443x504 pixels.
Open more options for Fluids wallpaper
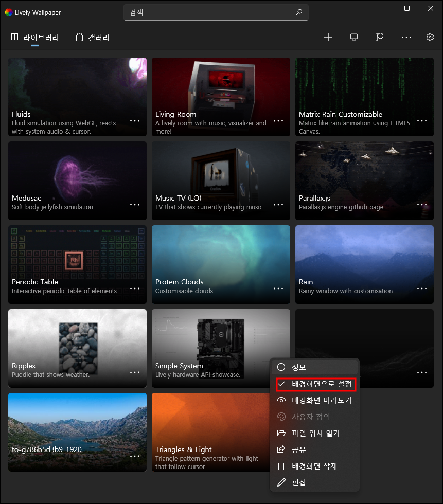tap(135, 121)
